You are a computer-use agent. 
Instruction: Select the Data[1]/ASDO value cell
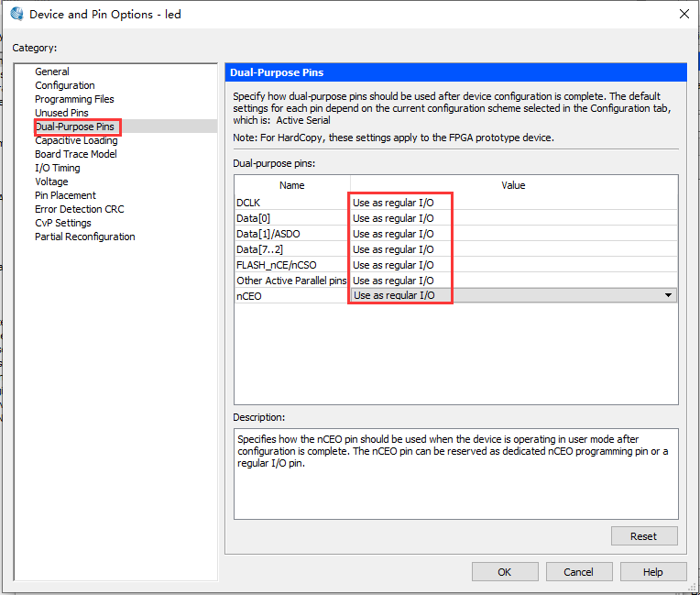tap(513, 234)
